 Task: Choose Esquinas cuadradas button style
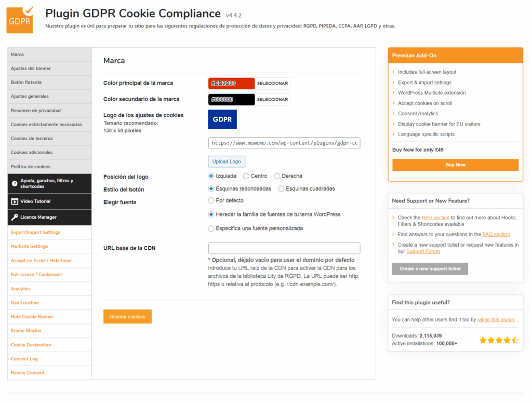pos(282,189)
